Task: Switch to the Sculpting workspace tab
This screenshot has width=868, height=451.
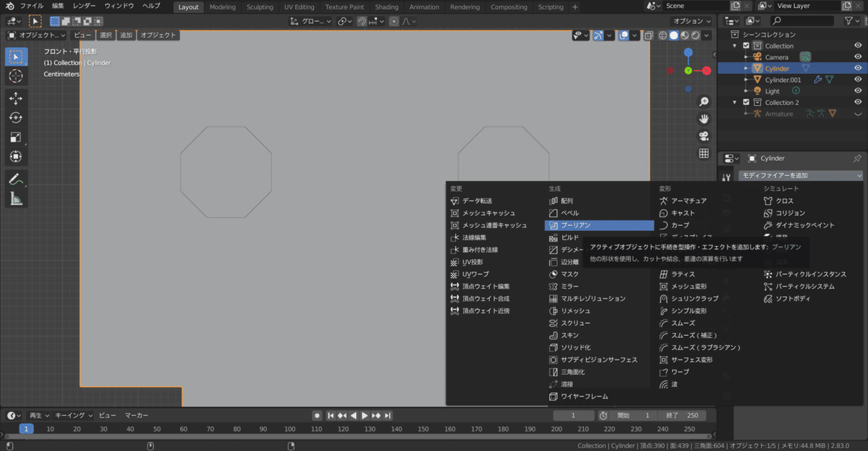Action: (x=260, y=7)
